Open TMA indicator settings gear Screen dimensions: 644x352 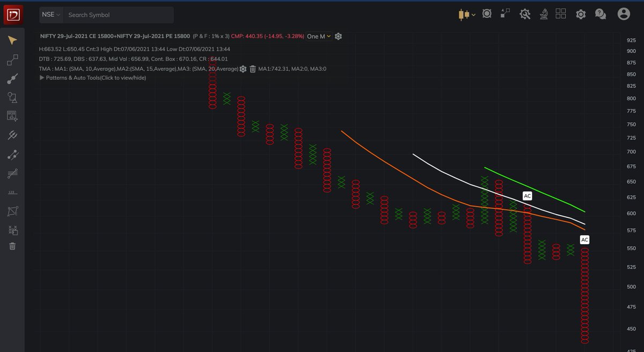[x=243, y=69]
